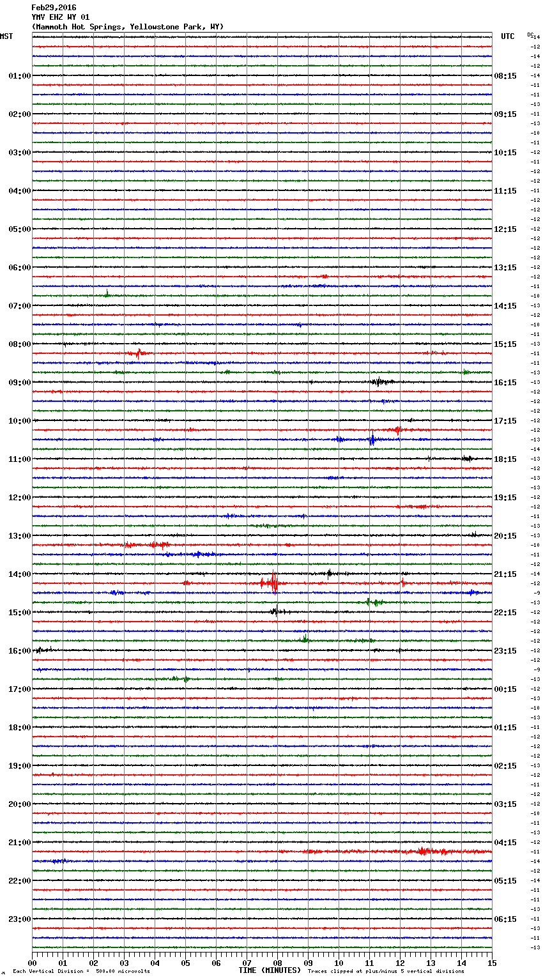The width and height of the screenshot is (543, 980).
Task: Click minute 03 on the time axis
Action: pyautogui.click(x=124, y=963)
